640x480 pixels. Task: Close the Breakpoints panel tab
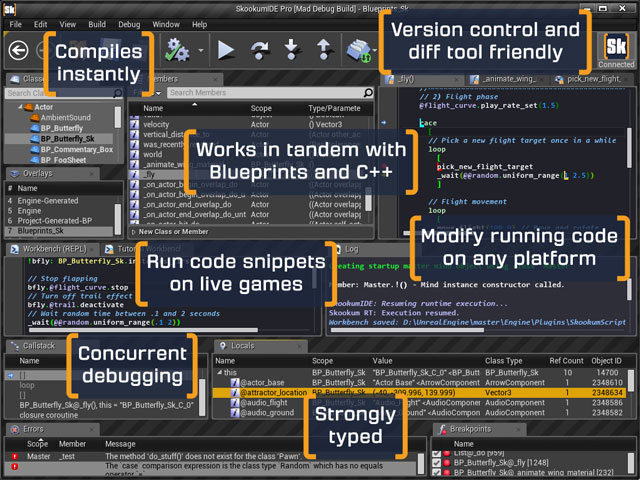click(x=518, y=429)
